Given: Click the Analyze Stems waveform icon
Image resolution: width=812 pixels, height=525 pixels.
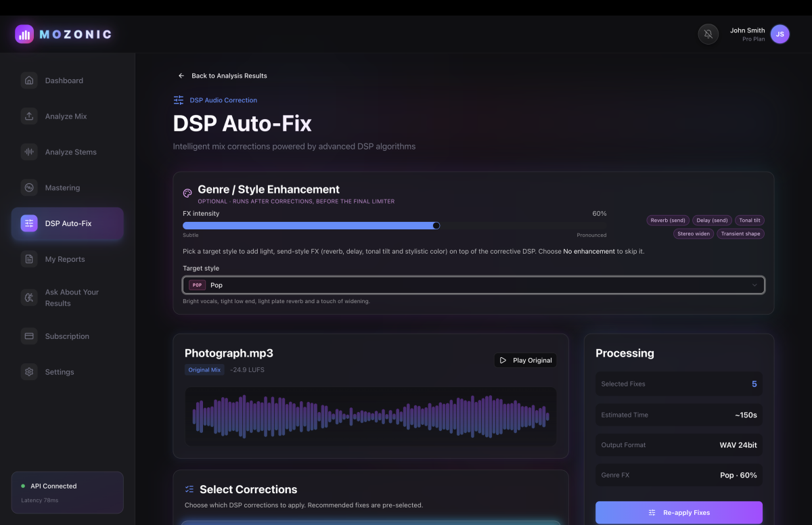Looking at the screenshot, I should 29,152.
